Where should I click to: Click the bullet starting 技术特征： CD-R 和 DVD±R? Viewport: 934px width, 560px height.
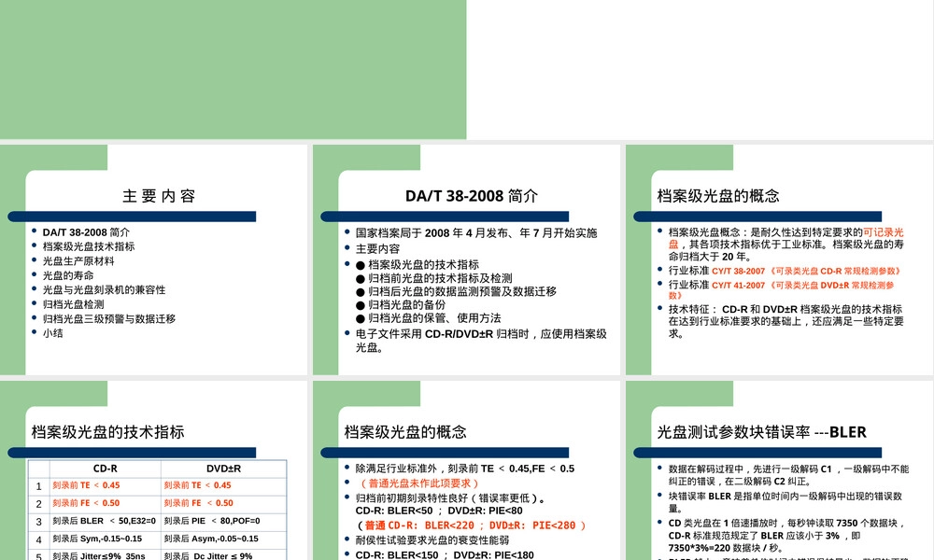pyautogui.click(x=785, y=321)
